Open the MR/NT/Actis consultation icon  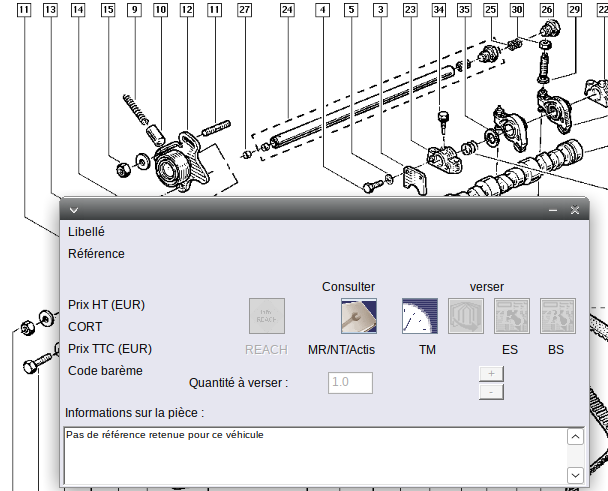(358, 316)
